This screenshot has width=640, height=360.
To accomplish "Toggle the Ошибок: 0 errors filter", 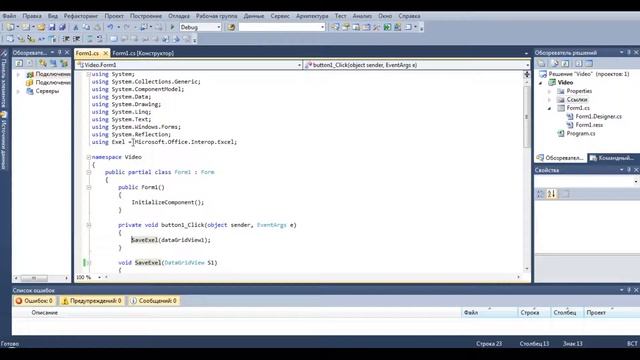I will tap(34, 301).
